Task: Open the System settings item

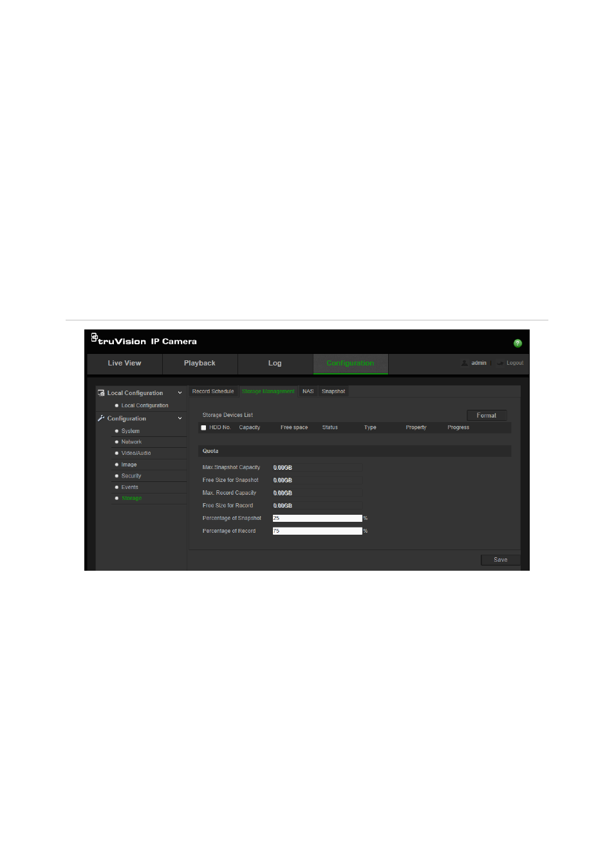Action: (131, 431)
